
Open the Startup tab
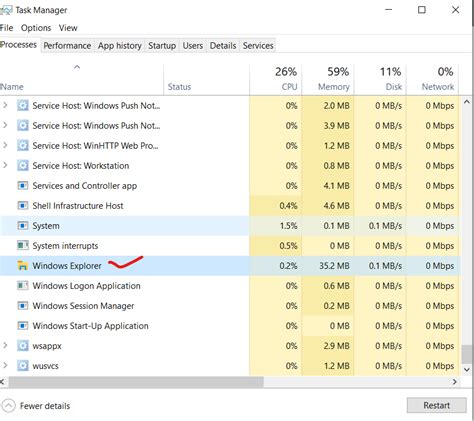(x=162, y=46)
